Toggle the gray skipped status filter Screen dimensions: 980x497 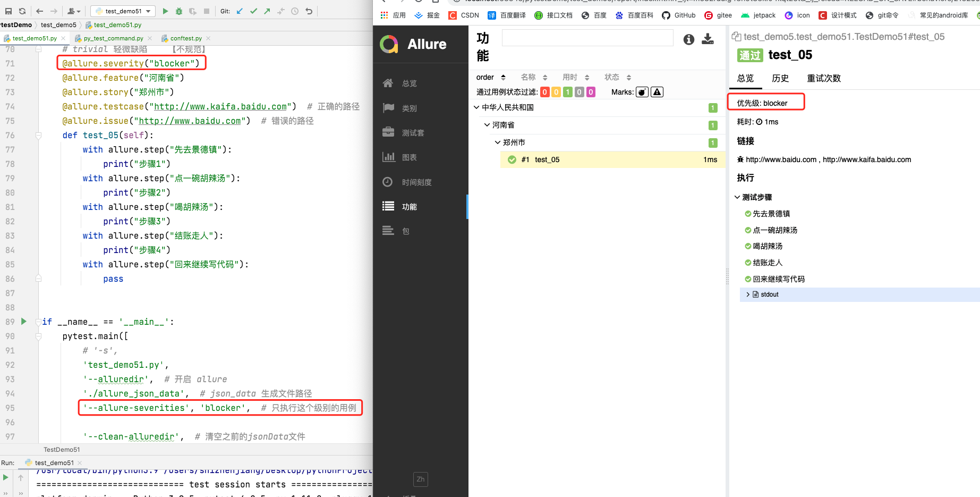tap(579, 92)
